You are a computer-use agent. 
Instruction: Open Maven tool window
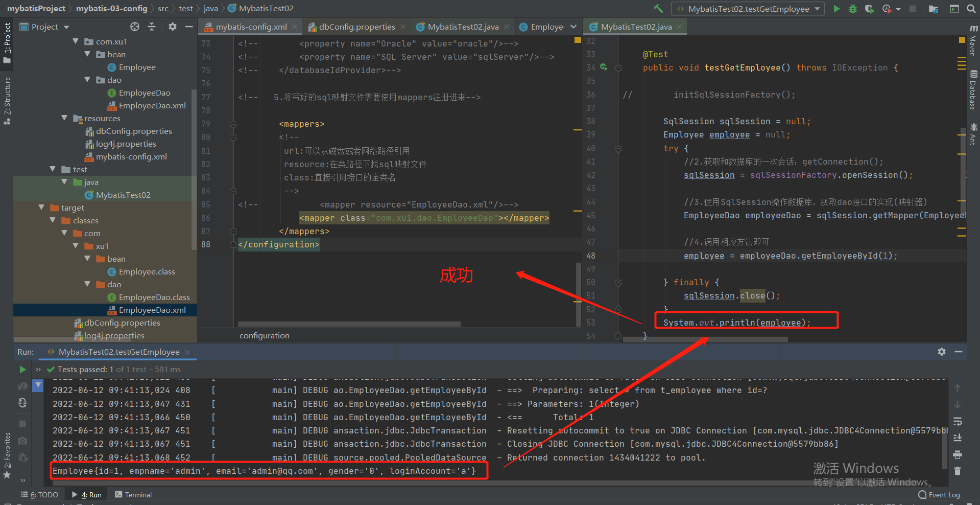pyautogui.click(x=973, y=41)
